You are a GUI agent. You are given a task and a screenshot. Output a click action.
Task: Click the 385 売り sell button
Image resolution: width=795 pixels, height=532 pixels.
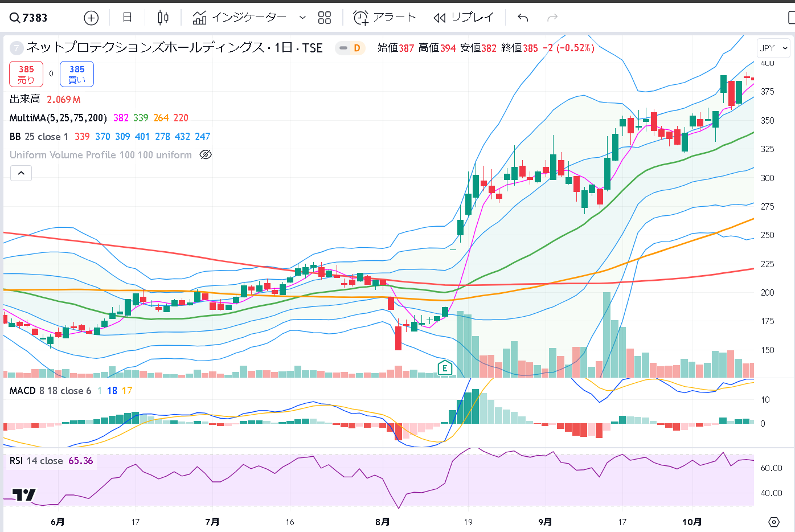point(26,74)
